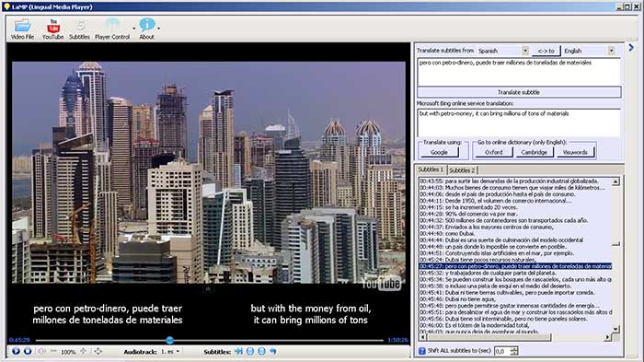Click the third Subtitles round icon
Image resolution: width=644 pixels, height=362 pixels.
[x=261, y=351]
